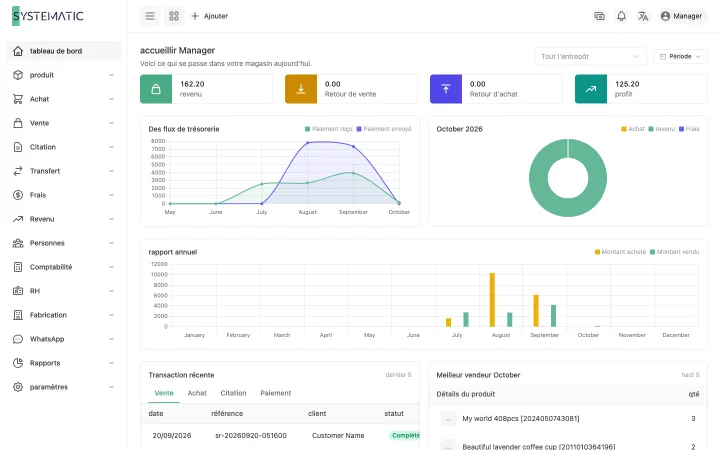Toggle Montant vendu legend series
This screenshot has width=720, height=450.
tap(675, 252)
